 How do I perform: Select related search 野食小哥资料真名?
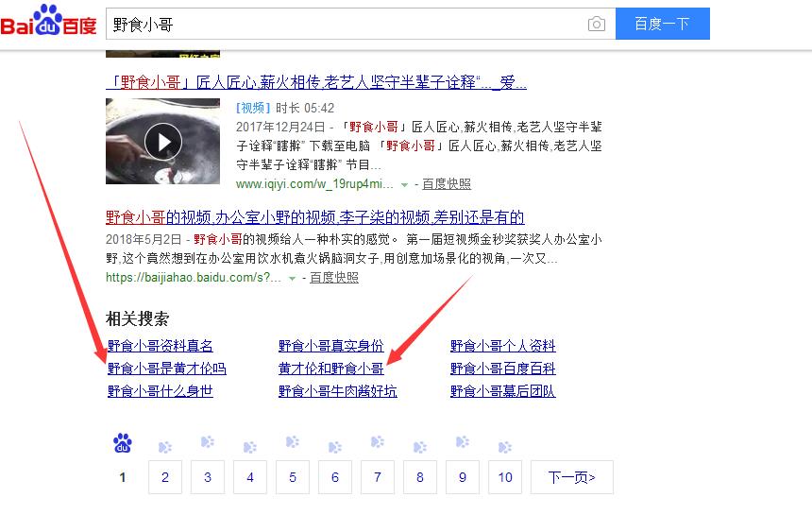tap(160, 346)
